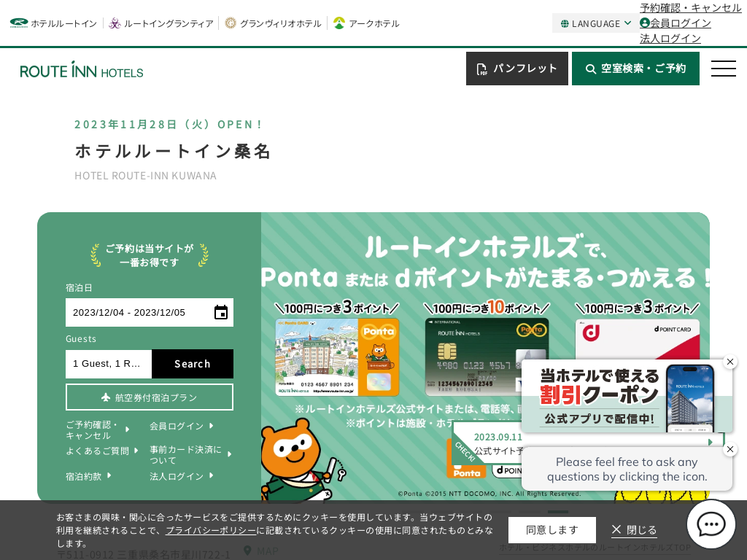This screenshot has width=747, height=560.
Task: Open the hamburger menu icon
Action: [723, 69]
